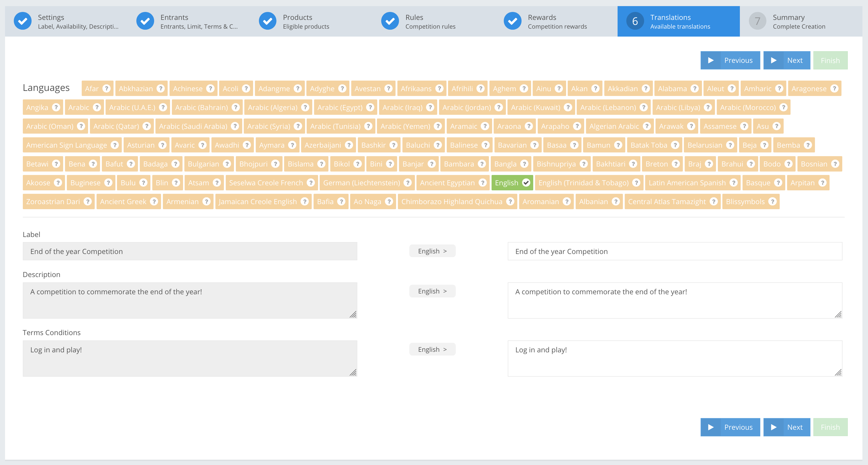Click the translated Label text field
Screen dimensions: 868x465
(675, 252)
